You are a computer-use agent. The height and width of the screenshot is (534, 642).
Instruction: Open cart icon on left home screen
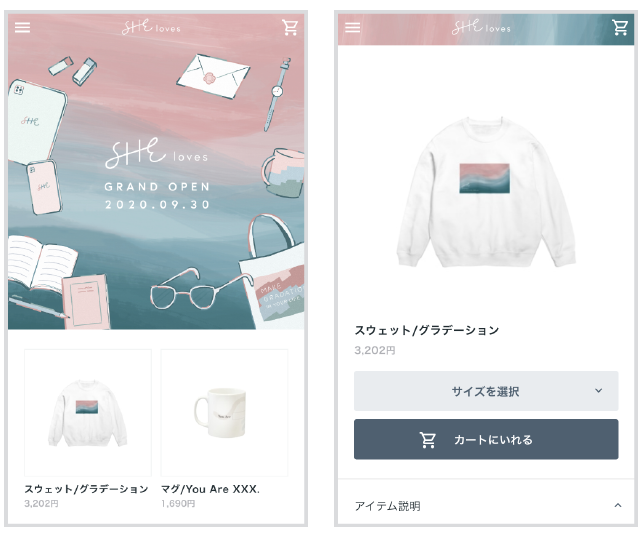tap(290, 27)
